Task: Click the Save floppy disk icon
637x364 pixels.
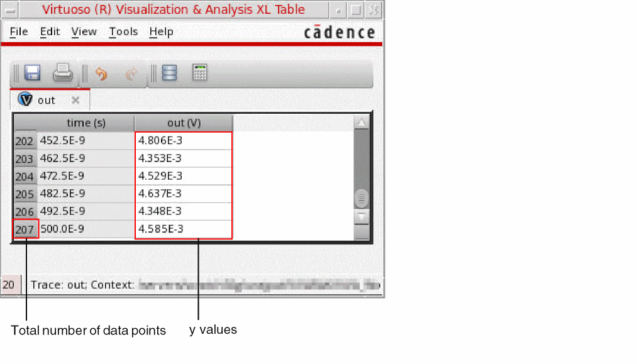Action: [33, 73]
